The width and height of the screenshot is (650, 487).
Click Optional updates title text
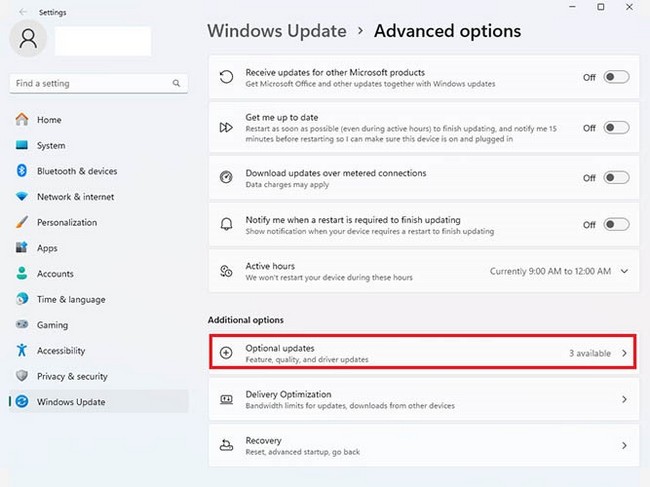[280, 348]
